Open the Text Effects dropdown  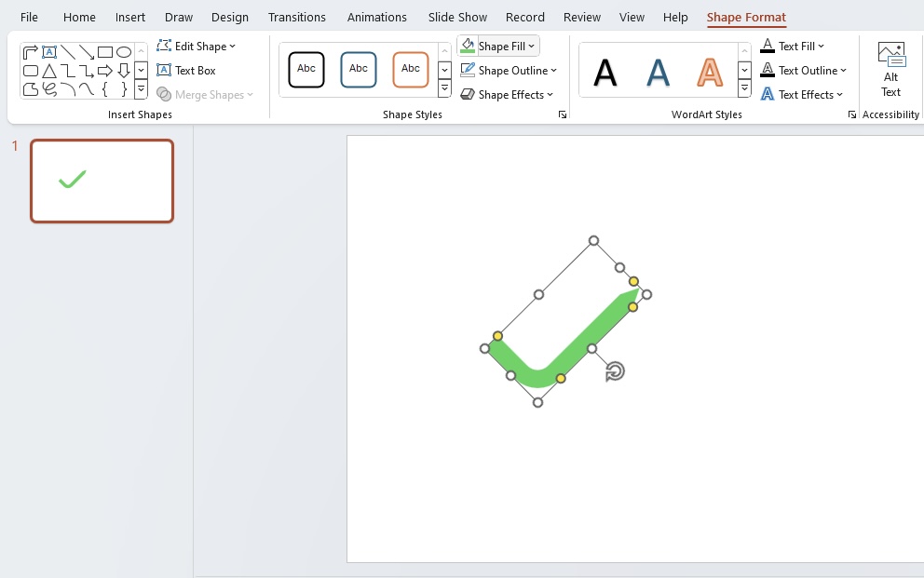click(802, 95)
